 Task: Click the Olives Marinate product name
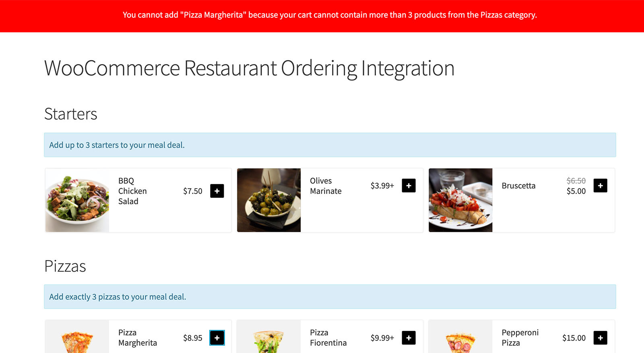point(325,186)
